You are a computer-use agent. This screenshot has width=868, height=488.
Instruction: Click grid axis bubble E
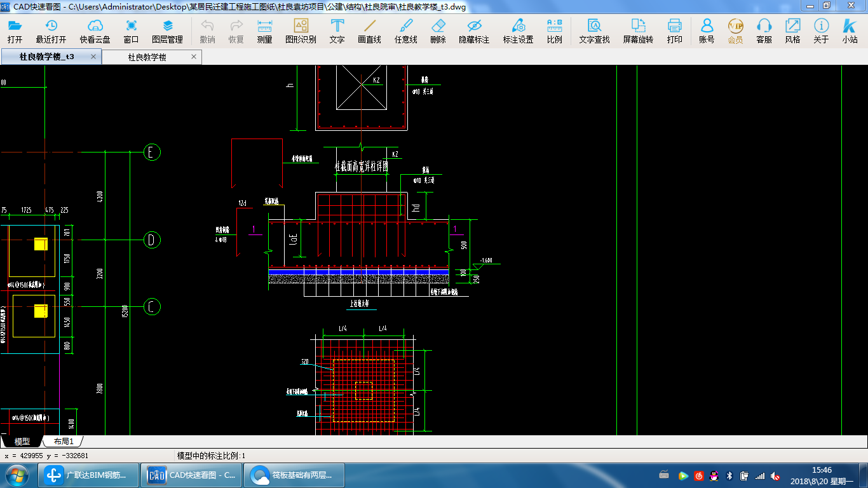click(152, 152)
